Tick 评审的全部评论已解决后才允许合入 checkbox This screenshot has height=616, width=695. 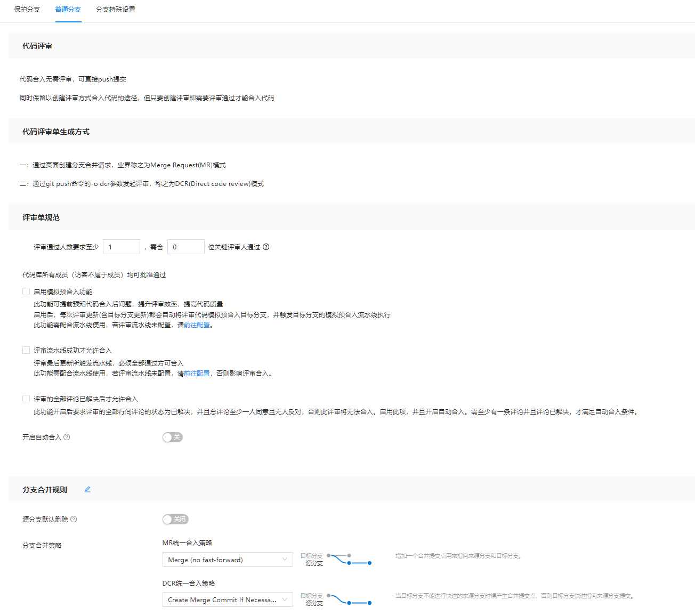[26, 399]
